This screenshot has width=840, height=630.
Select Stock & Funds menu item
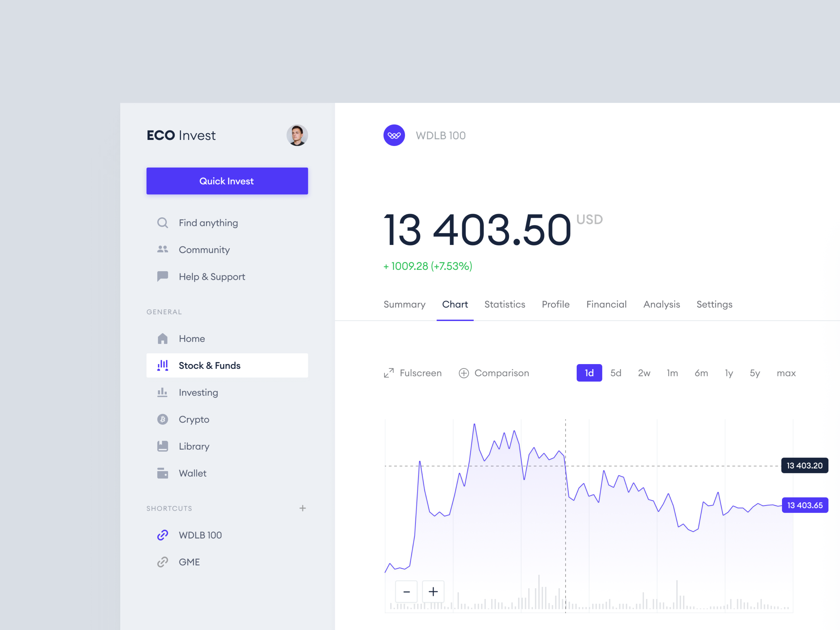click(227, 365)
